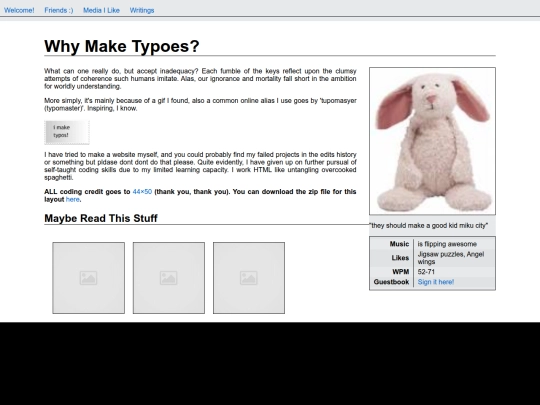
Task: Open the first placeholder image thumbnail
Action: (x=89, y=278)
